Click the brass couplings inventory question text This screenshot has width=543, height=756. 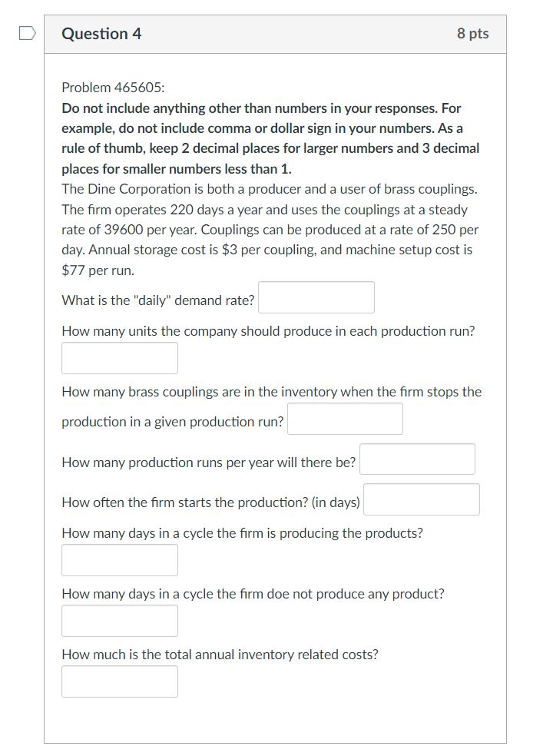coord(271,391)
